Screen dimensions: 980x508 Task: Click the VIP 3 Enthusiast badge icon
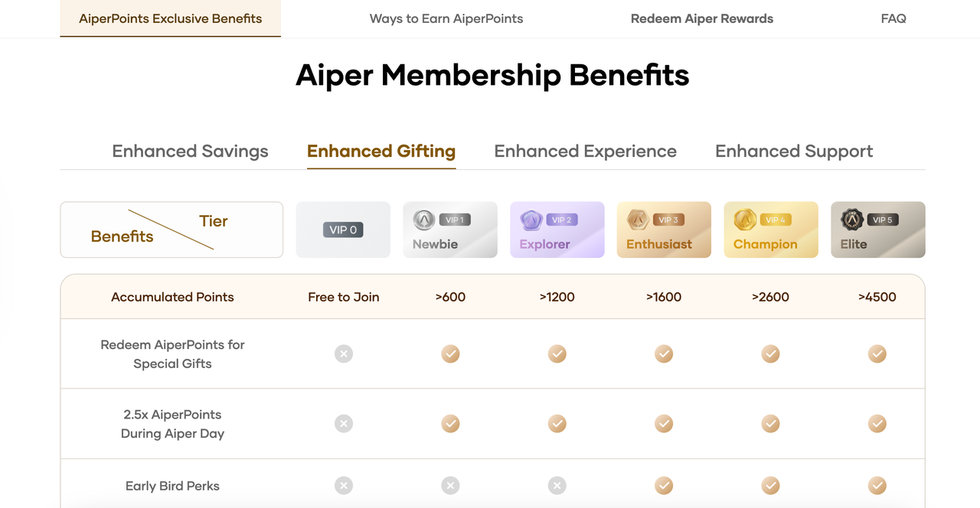point(638,220)
